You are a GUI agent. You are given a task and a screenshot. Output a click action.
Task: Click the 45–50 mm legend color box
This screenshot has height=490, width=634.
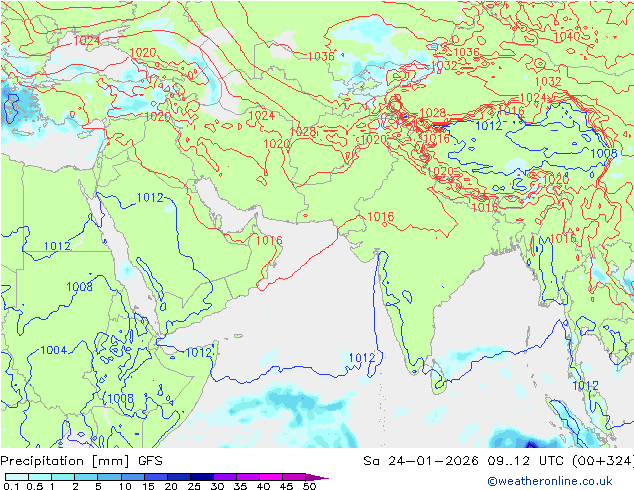(294, 477)
